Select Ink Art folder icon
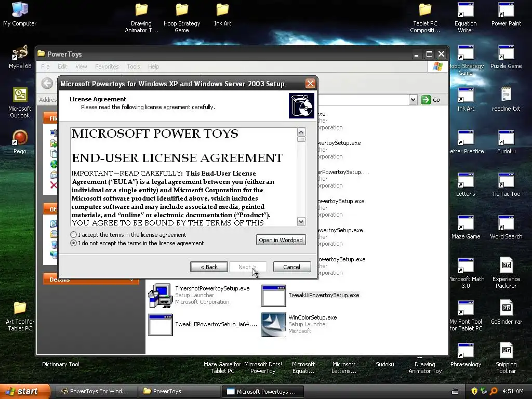Screen dimensions: 532x399 (x=222, y=9)
